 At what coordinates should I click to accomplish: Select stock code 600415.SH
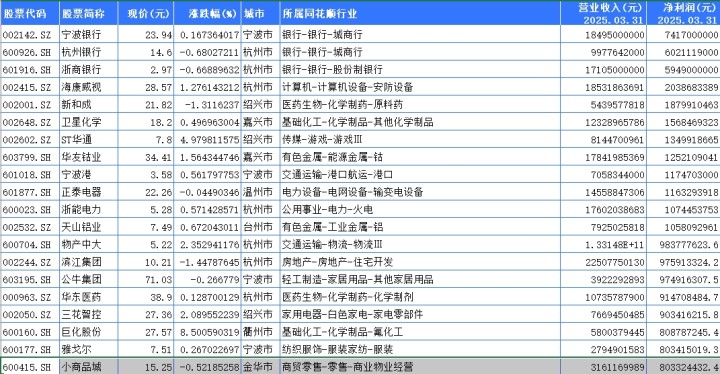click(30, 367)
